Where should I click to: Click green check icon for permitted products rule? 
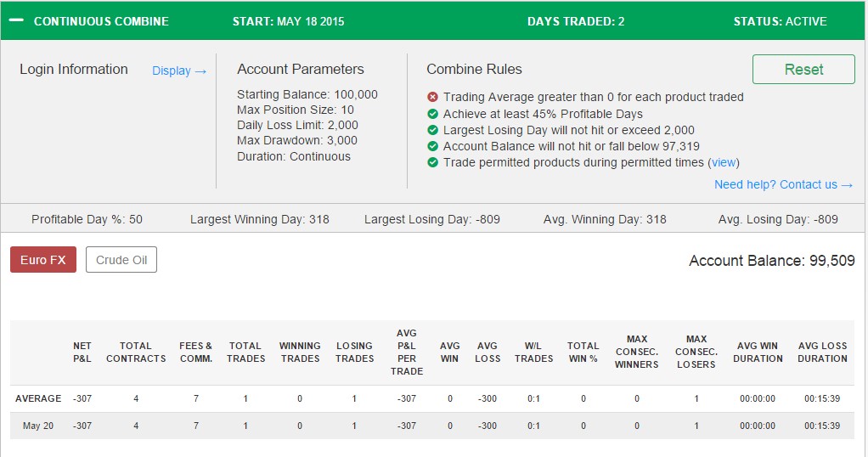(433, 162)
